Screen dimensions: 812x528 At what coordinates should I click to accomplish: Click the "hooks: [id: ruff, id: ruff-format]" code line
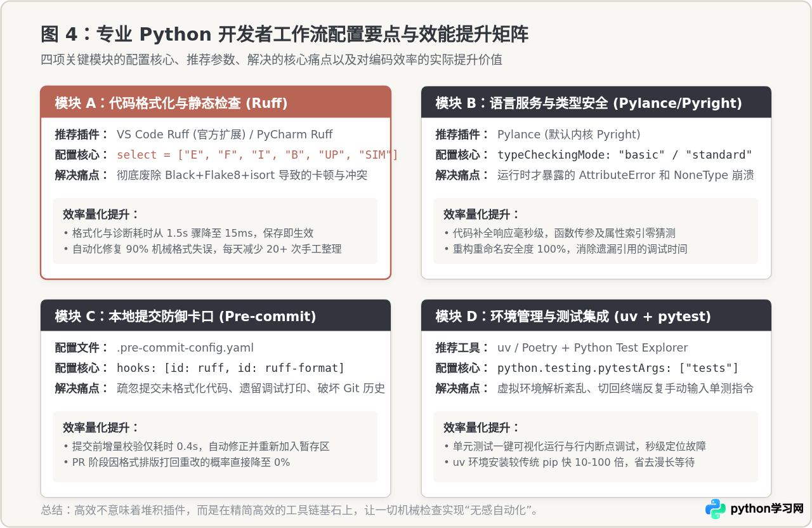point(231,368)
